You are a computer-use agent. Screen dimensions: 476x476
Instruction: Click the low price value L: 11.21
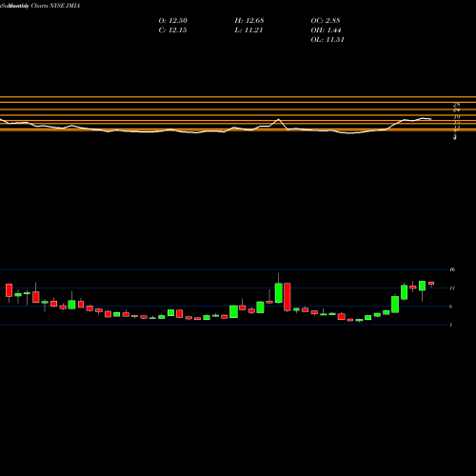click(248, 30)
